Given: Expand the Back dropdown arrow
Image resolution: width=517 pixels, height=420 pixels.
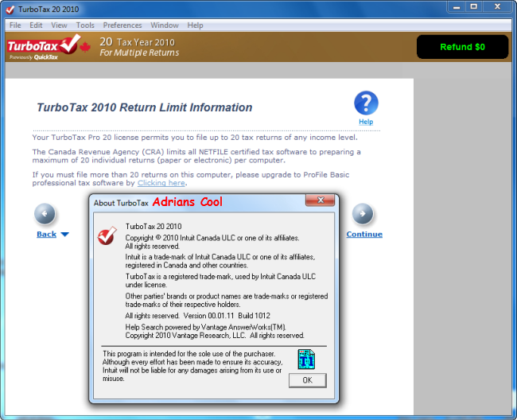Looking at the screenshot, I should point(65,235).
